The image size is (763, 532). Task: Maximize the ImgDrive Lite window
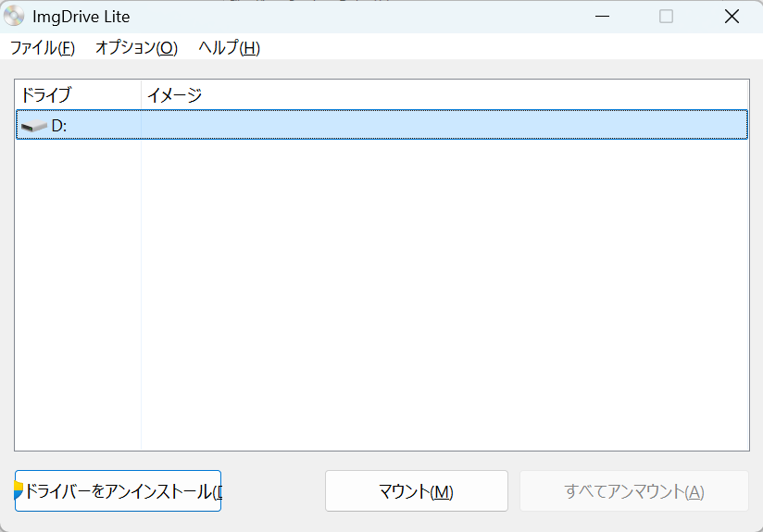666,17
